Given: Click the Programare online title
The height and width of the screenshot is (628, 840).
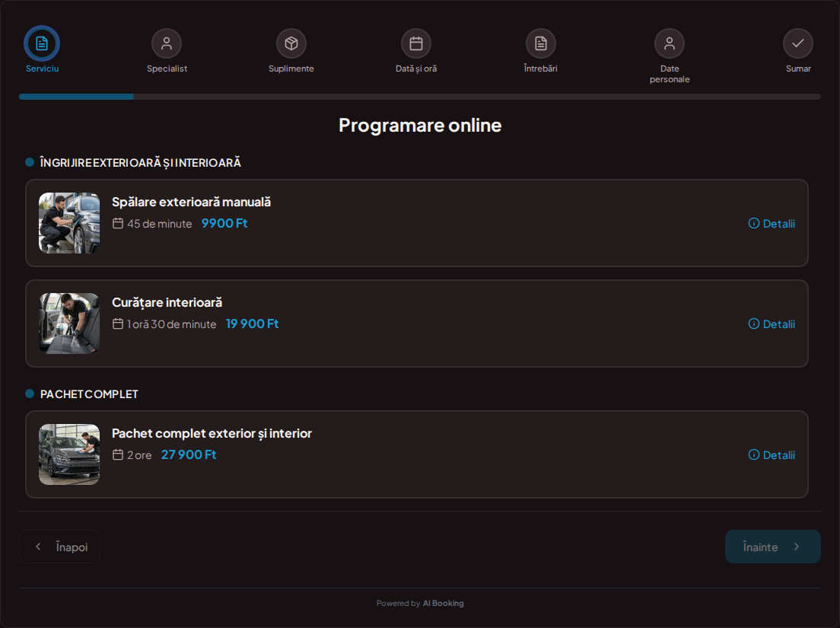Looking at the screenshot, I should click(420, 125).
